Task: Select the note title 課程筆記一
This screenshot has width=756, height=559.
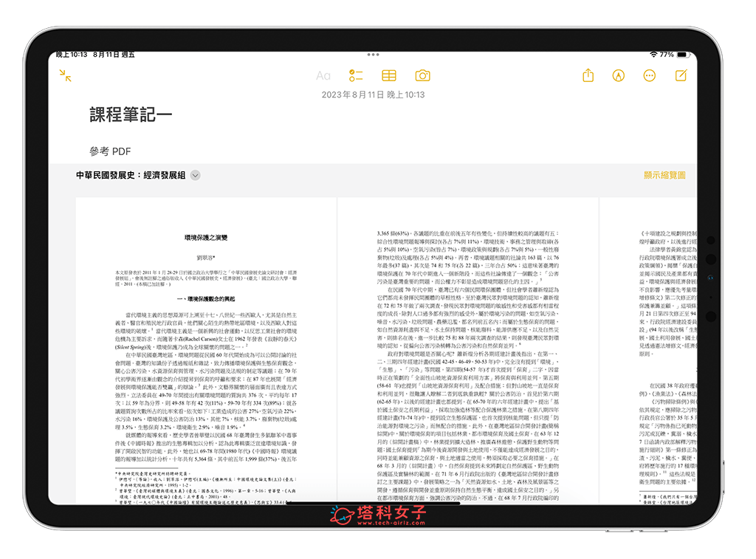Action: [x=131, y=114]
